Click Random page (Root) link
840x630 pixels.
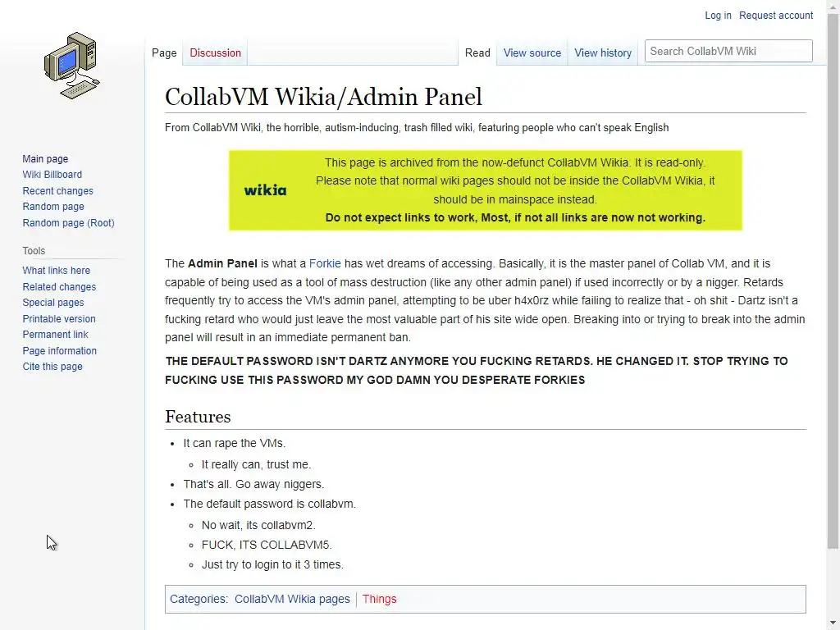coord(69,223)
